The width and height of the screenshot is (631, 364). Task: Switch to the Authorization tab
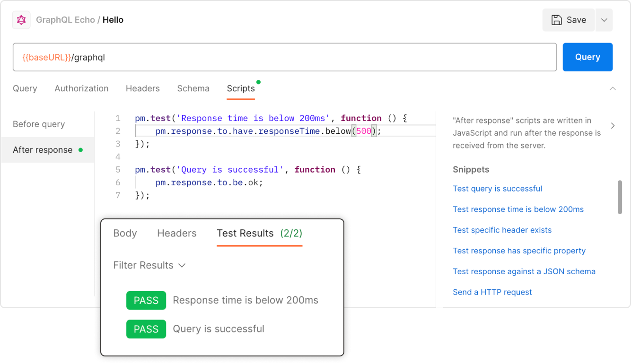point(81,88)
